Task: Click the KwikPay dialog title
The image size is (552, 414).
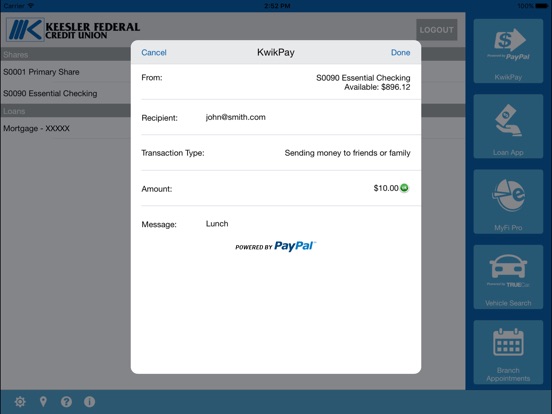Action: click(x=276, y=52)
